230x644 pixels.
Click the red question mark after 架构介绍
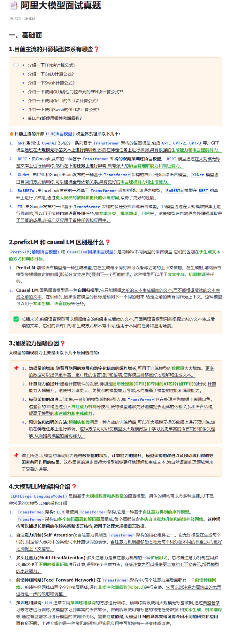[x=74, y=487]
